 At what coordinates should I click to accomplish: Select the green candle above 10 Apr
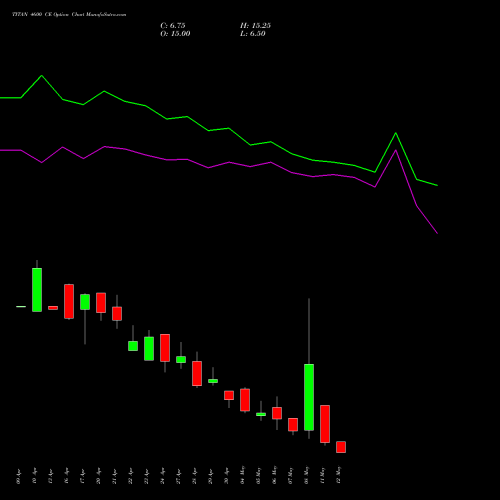(37, 290)
